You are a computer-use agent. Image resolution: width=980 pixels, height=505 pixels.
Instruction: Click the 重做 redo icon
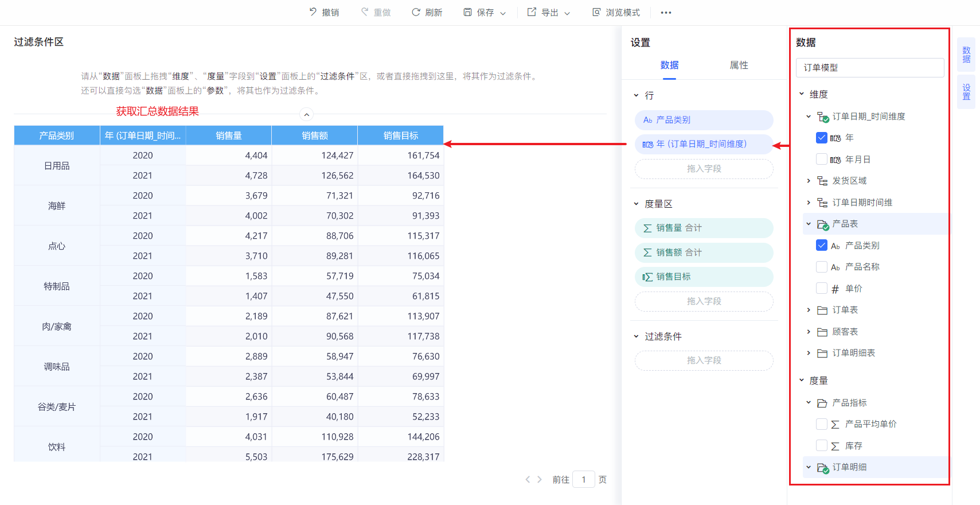(365, 12)
